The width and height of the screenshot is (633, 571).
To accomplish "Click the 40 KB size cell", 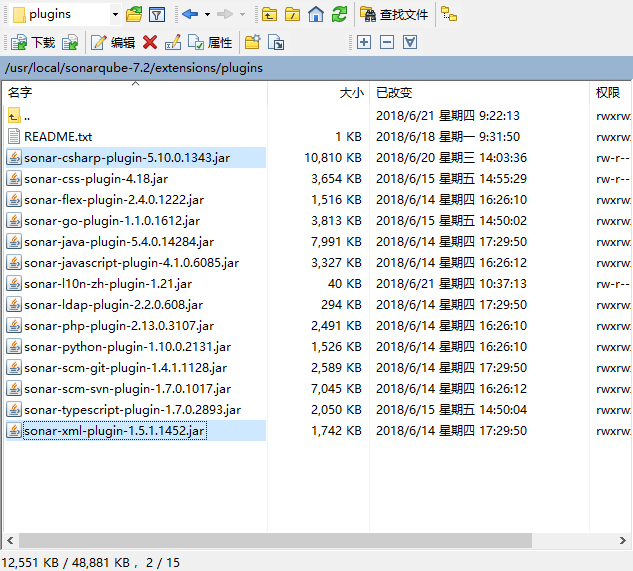I will tap(345, 284).
